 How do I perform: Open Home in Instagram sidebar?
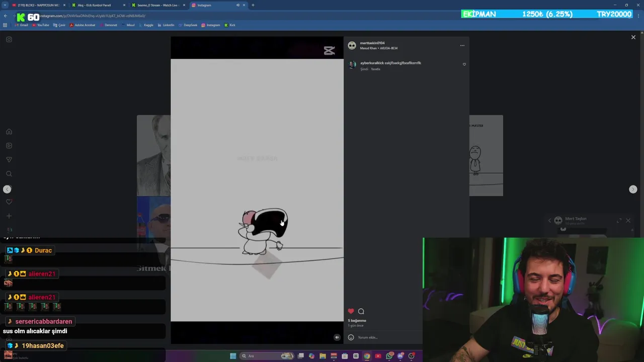pyautogui.click(x=9, y=132)
